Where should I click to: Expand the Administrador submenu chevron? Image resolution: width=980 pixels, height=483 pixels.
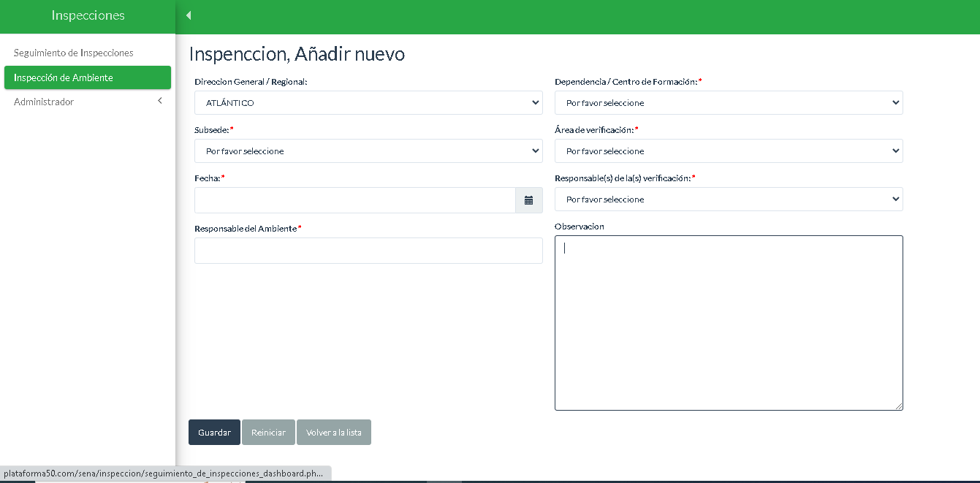pos(160,102)
